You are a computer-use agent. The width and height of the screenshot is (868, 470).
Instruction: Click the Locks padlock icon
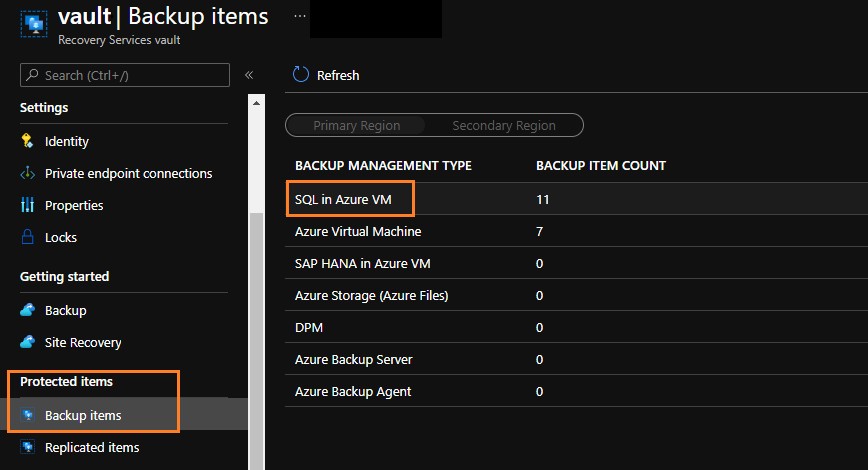(27, 237)
